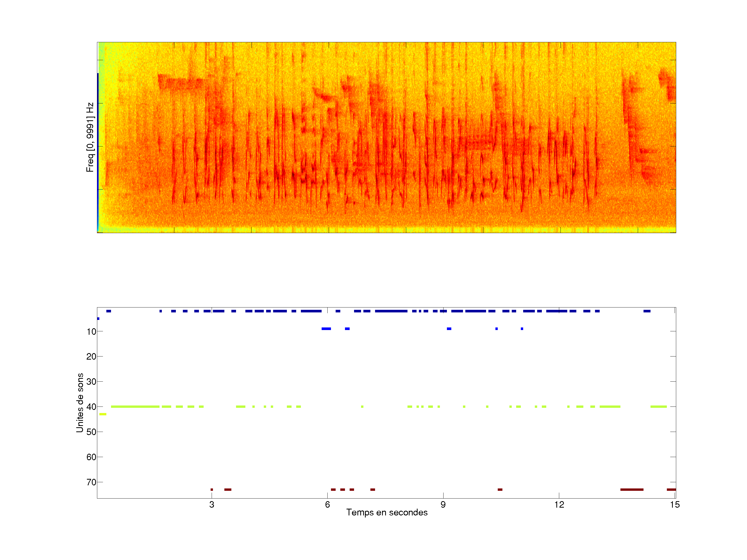
Task: Click the longest dark red segment near 14 seconds
Action: pos(632,489)
